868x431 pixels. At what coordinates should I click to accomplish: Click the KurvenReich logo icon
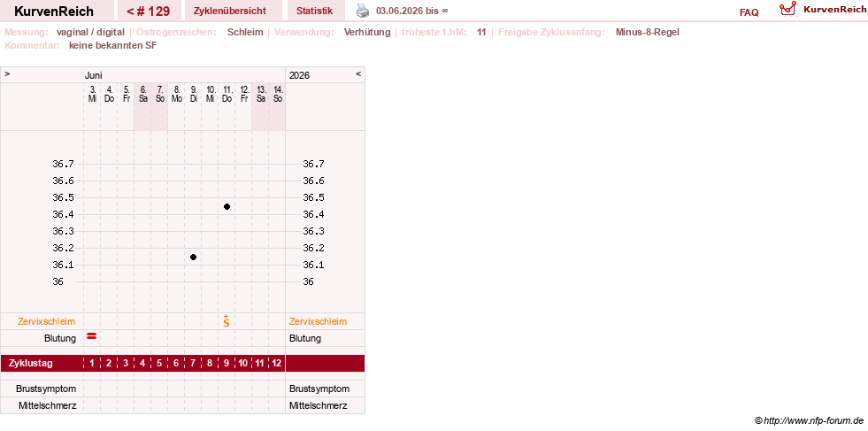787,8
